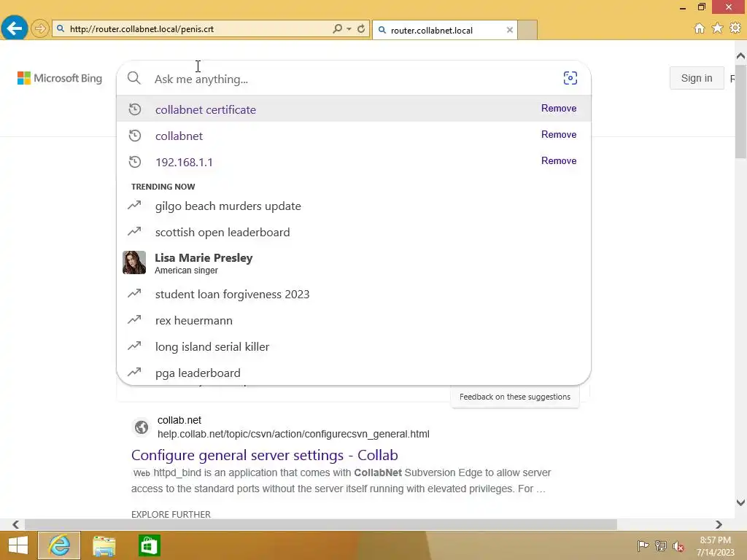The width and height of the screenshot is (747, 560).
Task: Open a new blank tab
Action: (x=527, y=30)
